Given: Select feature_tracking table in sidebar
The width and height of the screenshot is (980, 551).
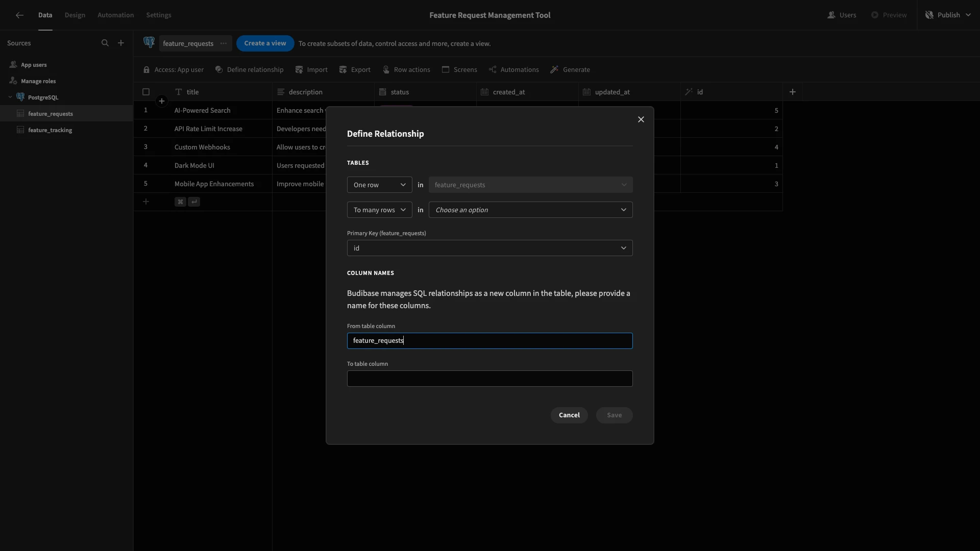Looking at the screenshot, I should click(66, 130).
